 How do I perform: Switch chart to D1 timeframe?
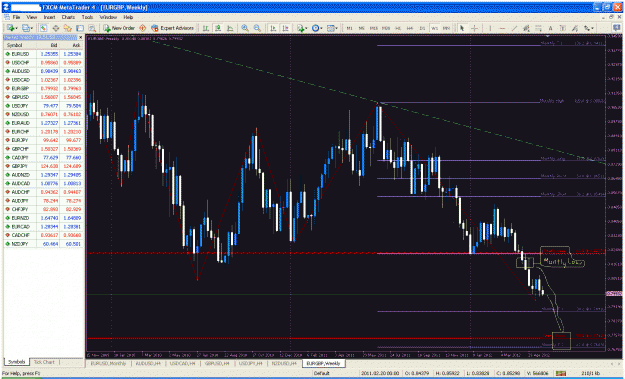[x=422, y=28]
